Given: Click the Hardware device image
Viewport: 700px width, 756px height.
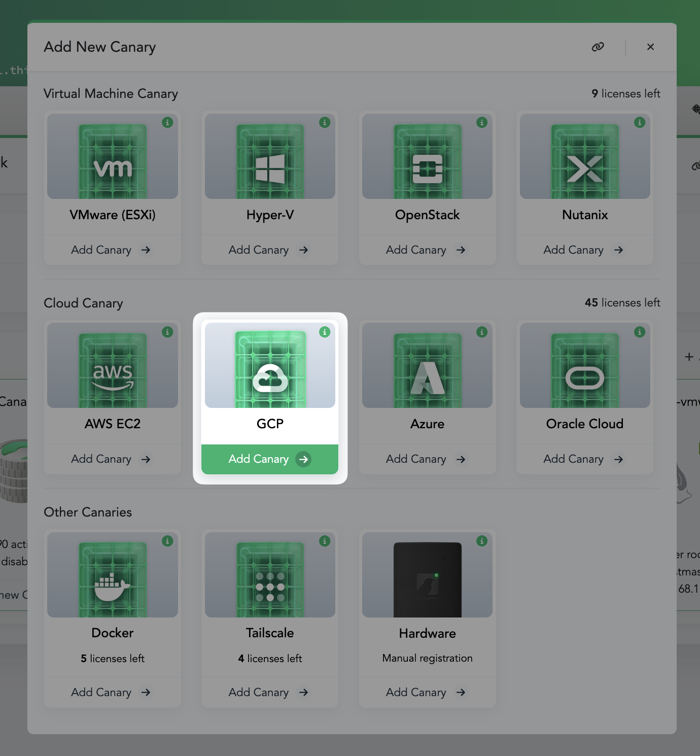Looking at the screenshot, I should (427, 579).
